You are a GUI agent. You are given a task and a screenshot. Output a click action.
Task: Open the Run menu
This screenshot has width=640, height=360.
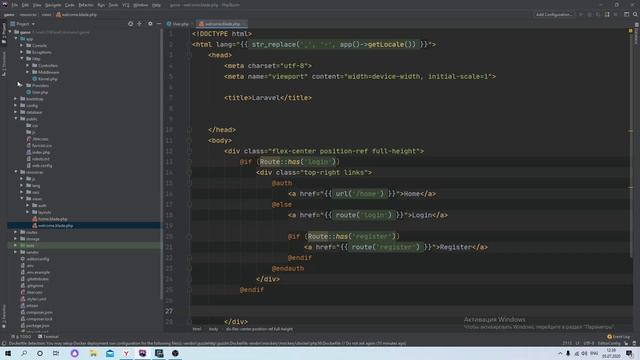tap(101, 5)
